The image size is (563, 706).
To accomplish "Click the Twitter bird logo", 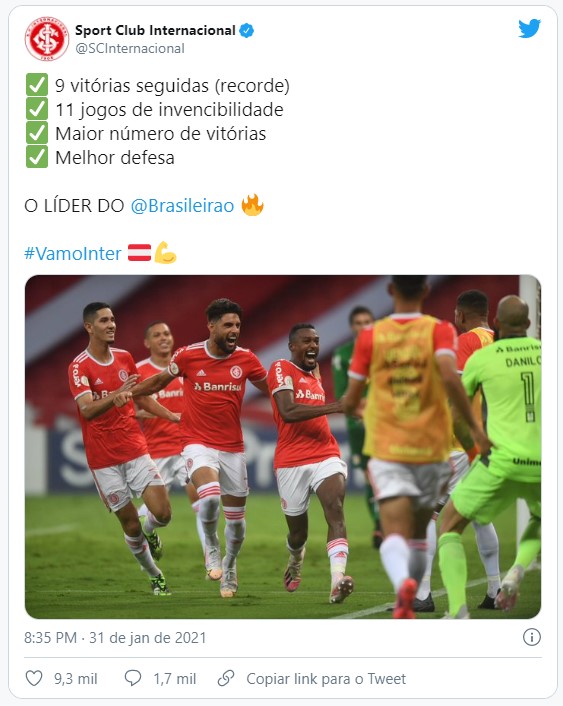I will pyautogui.click(x=529, y=28).
